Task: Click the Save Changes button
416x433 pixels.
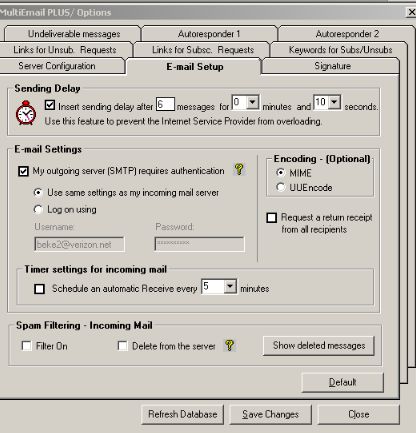Action: (270, 414)
